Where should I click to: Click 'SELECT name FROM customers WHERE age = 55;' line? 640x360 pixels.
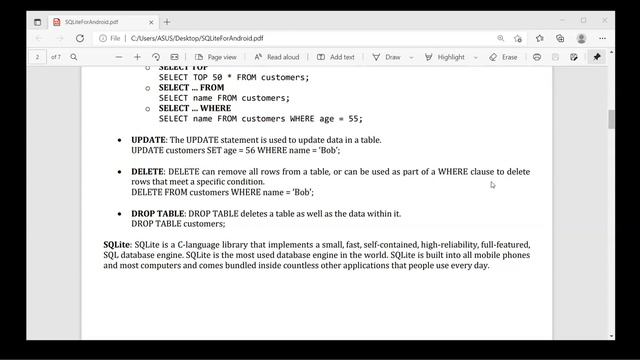point(260,119)
